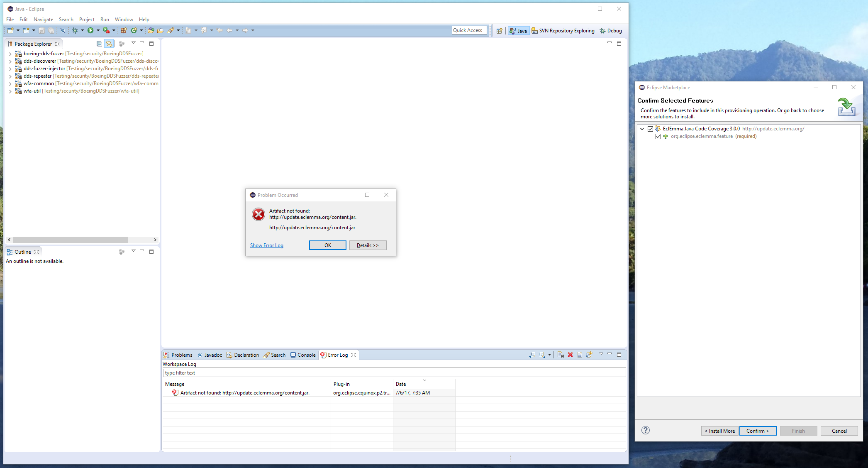Switch to Debug perspective

click(x=611, y=31)
